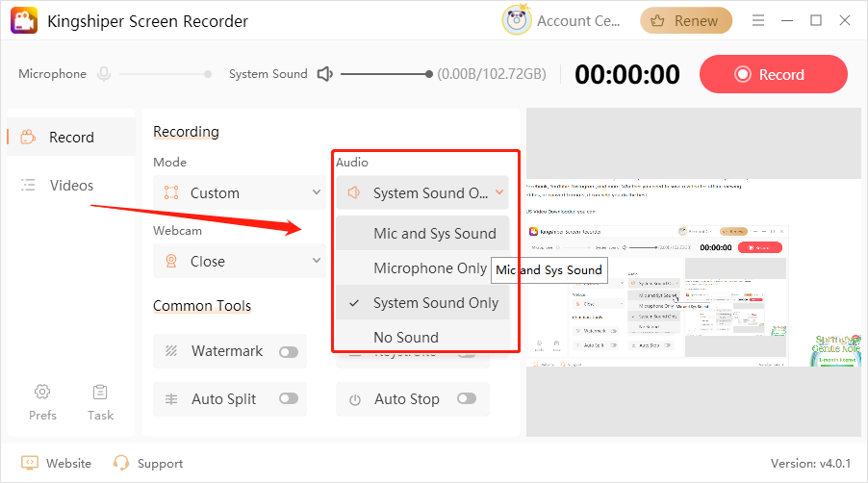Click the Support headset icon
This screenshot has height=483, width=868.
point(121,463)
